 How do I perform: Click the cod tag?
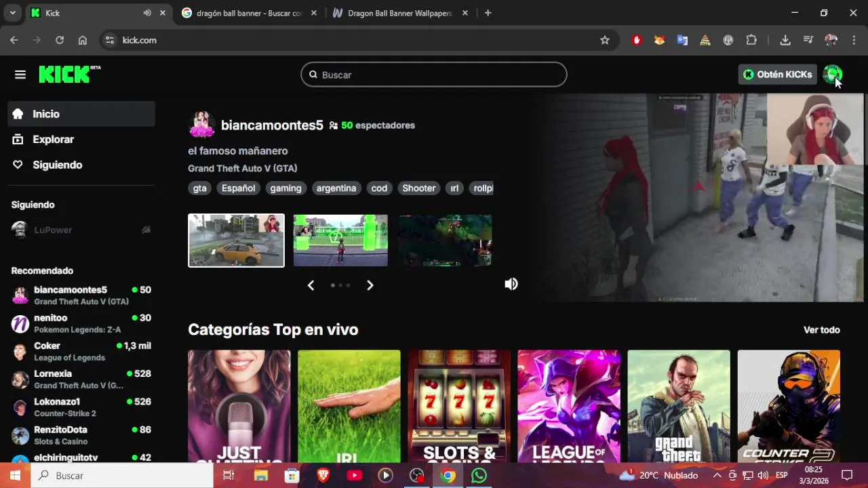click(x=379, y=188)
